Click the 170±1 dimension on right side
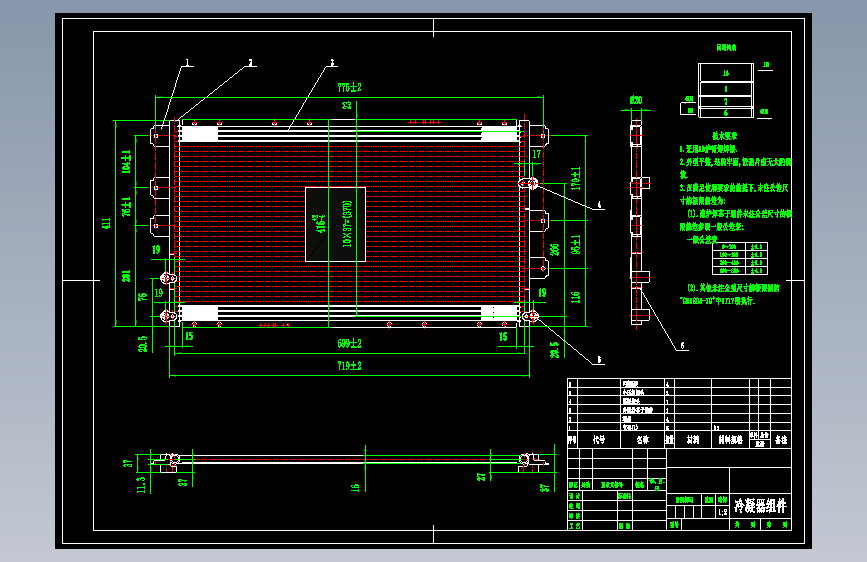867x562 pixels. point(576,178)
